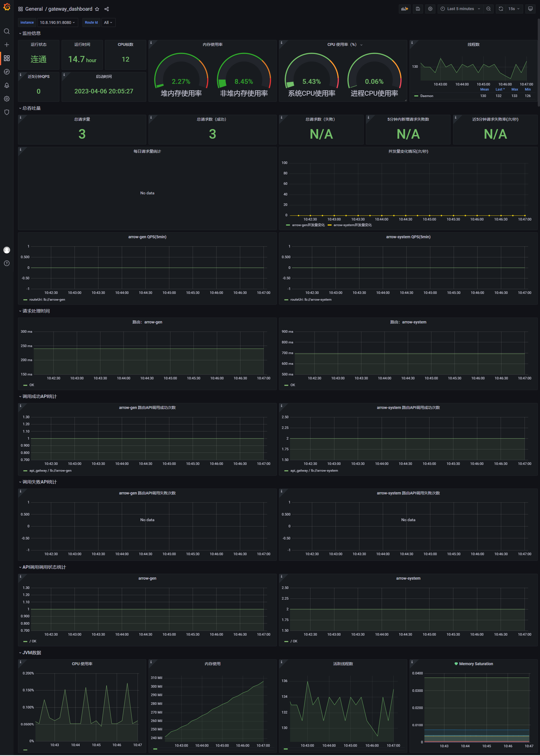The height and width of the screenshot is (756, 540).
Task: Open the Last 5 minutes time picker
Action: [460, 9]
